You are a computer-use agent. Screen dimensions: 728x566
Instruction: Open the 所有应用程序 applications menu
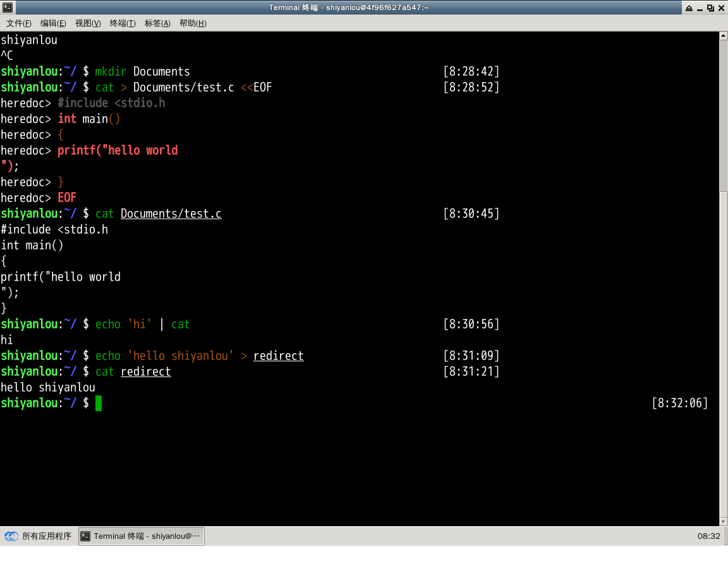(39, 536)
